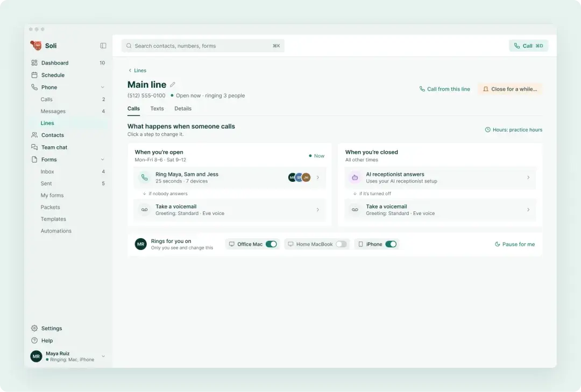
Task: Open Schedule via its calendar icon
Action: (x=34, y=75)
